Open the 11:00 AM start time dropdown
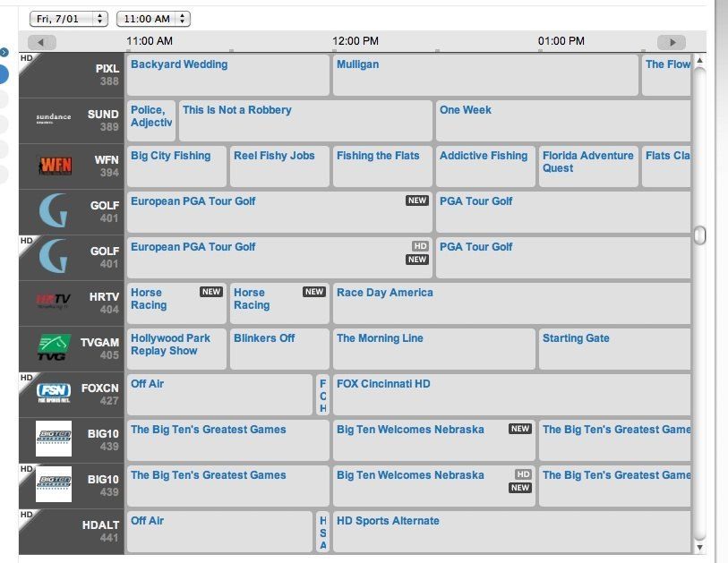 point(153,18)
